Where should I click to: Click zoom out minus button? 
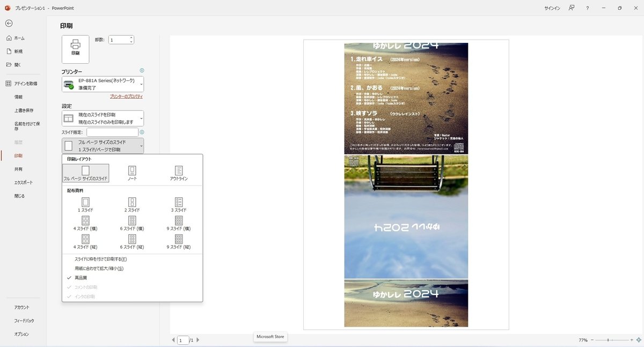pos(593,340)
